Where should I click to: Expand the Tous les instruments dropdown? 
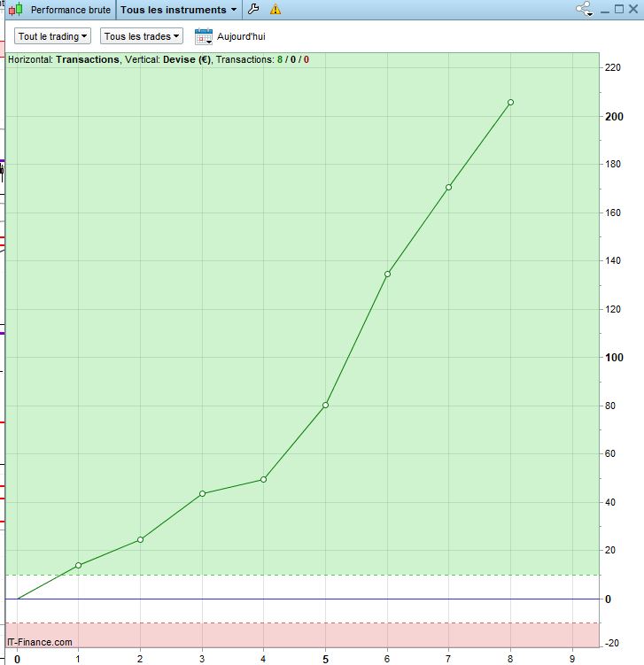(x=179, y=10)
